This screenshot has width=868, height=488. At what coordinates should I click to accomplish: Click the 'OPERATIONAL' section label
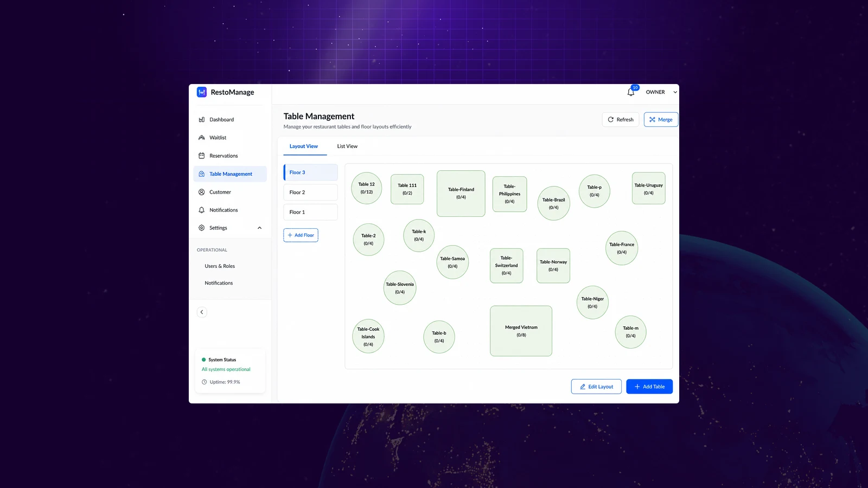click(212, 250)
